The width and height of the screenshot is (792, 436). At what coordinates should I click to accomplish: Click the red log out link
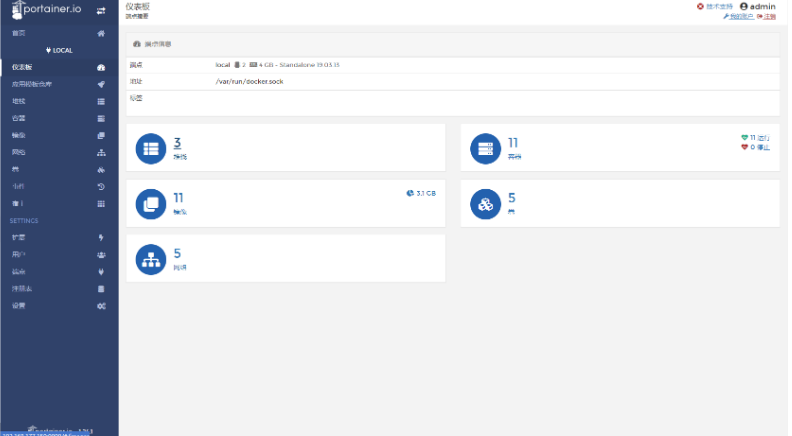pos(766,17)
